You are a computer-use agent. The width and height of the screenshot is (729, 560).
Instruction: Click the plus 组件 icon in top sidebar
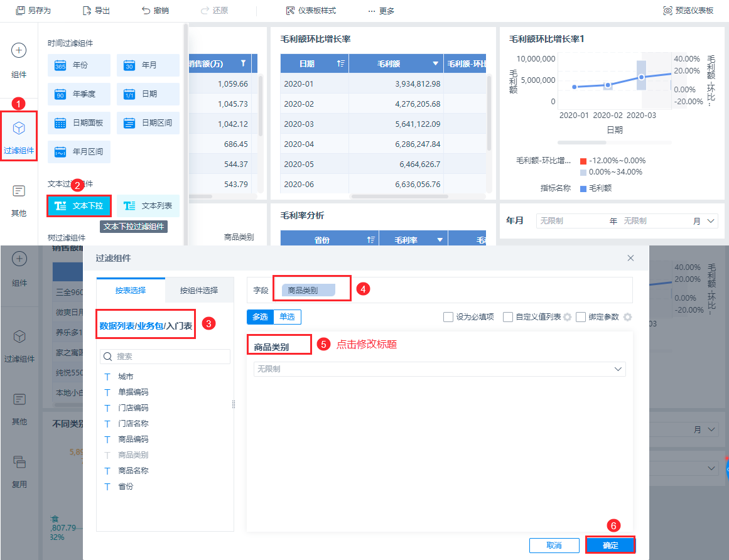tap(19, 50)
